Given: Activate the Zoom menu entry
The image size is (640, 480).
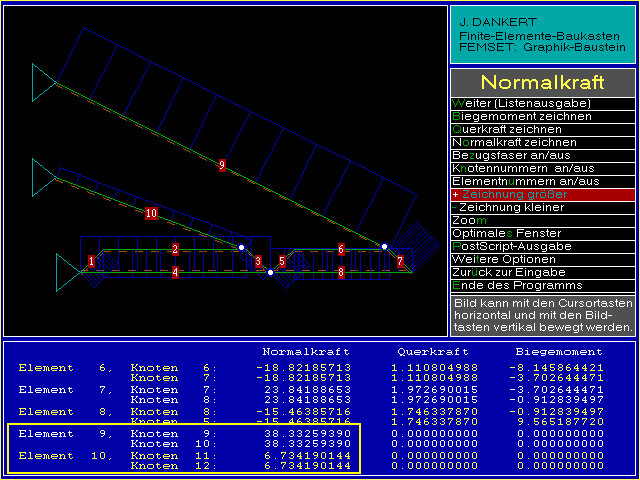Looking at the screenshot, I should 542,220.
